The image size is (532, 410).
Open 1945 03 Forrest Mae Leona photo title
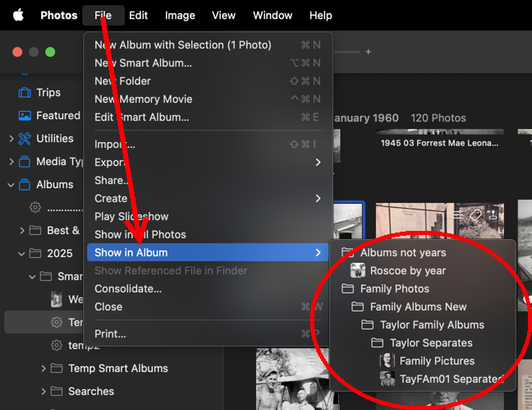(x=439, y=143)
